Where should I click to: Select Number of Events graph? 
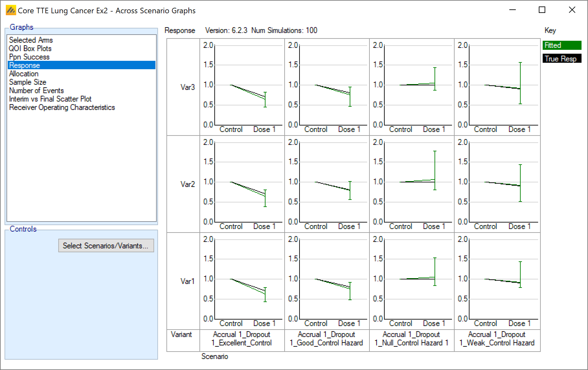36,91
